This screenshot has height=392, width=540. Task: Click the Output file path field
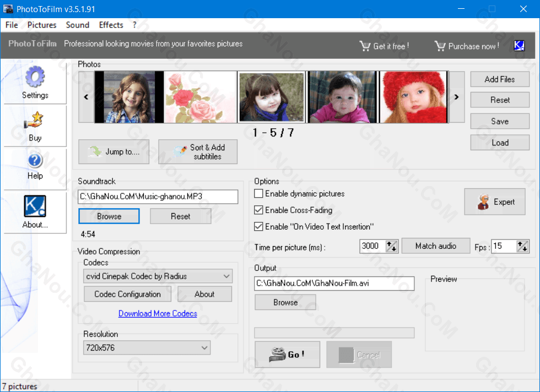[x=334, y=283]
